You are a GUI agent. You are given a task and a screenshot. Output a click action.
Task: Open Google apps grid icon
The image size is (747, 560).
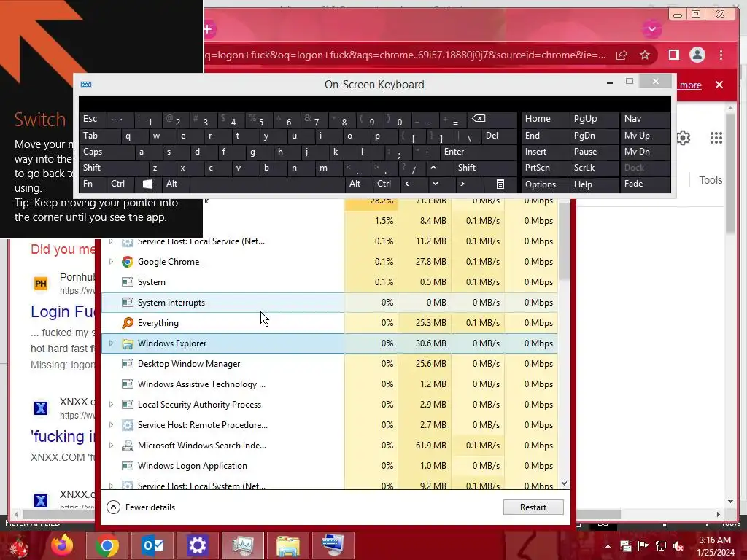(716, 138)
